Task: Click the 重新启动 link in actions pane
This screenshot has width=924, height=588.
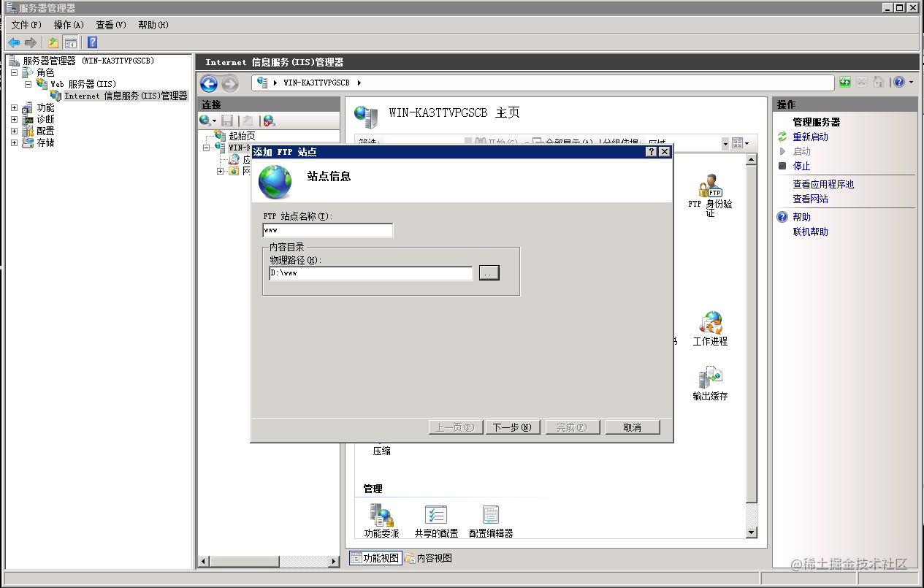Action: [x=811, y=137]
